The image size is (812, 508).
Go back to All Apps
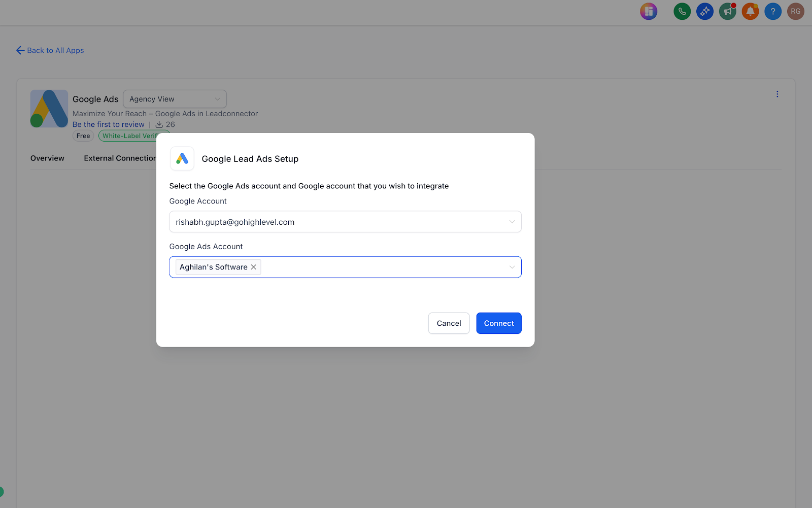click(50, 50)
